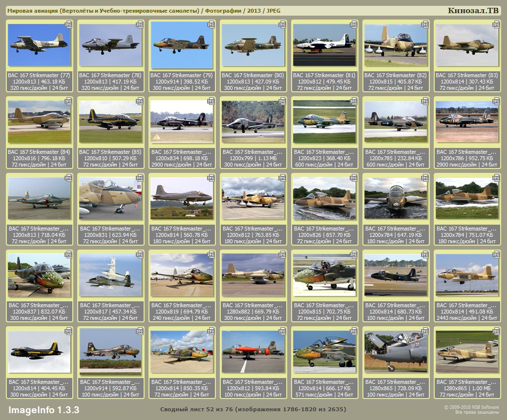Click JPG badge on the 232.84 КБ image
Screen dimensions: 507x420
pyautogui.click(x=425, y=101)
